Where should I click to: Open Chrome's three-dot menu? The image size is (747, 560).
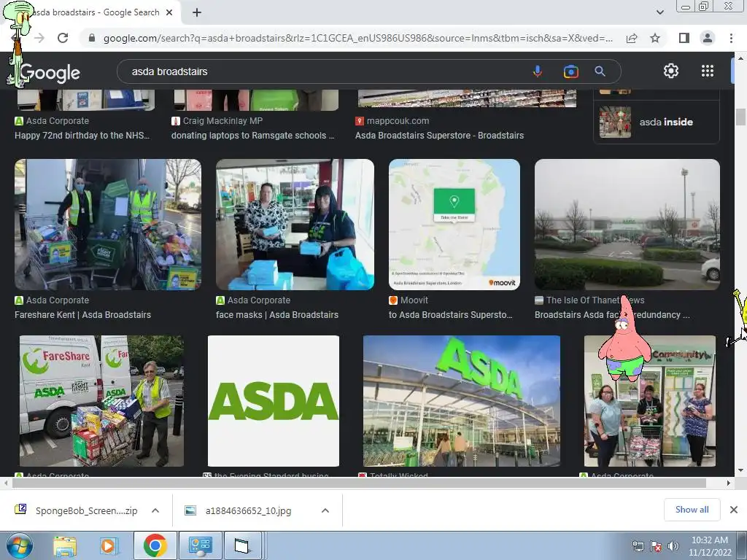click(731, 38)
